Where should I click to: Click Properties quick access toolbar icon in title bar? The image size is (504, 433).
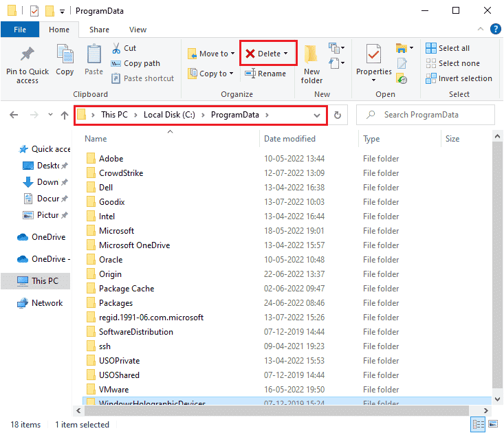pos(34,11)
